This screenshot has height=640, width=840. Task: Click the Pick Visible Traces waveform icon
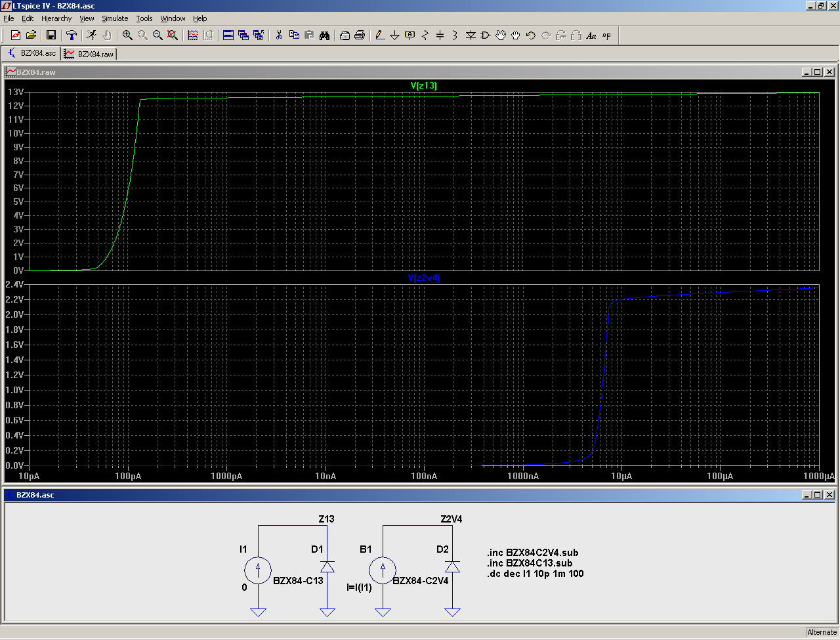pyautogui.click(x=193, y=35)
